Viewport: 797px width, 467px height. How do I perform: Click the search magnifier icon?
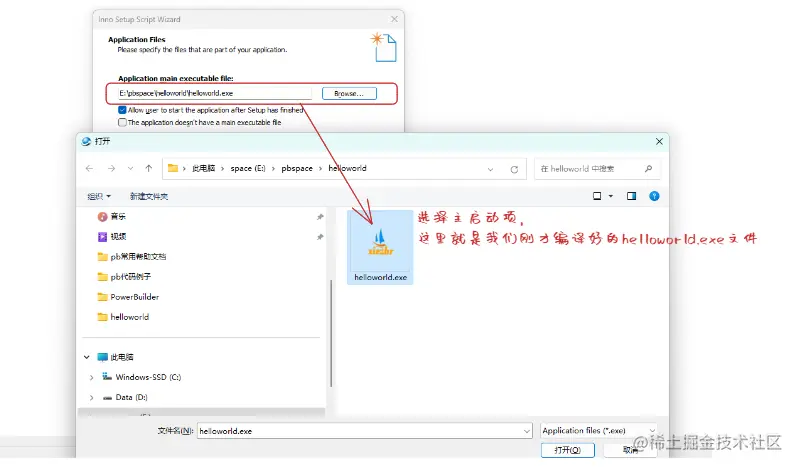point(649,169)
